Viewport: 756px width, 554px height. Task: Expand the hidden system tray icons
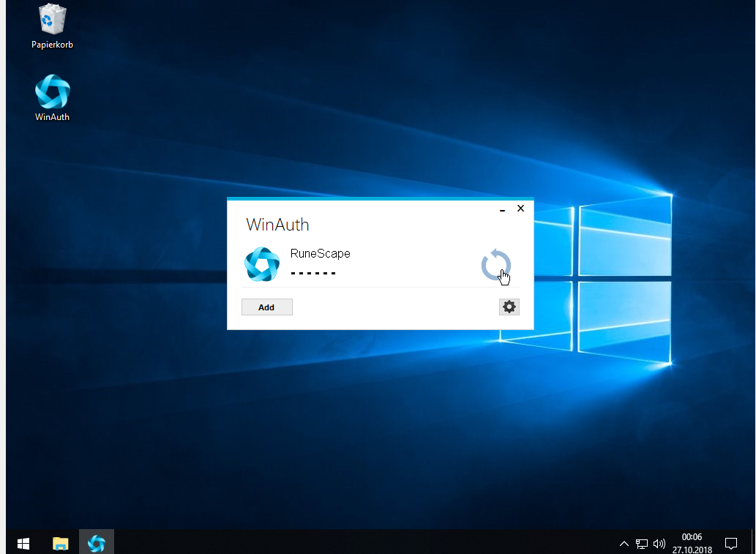click(624, 544)
